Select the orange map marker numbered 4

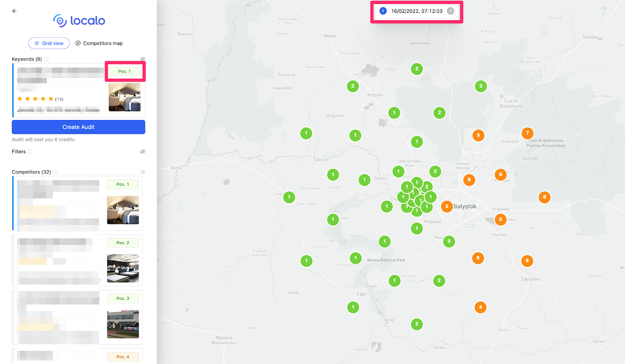pyautogui.click(x=480, y=307)
